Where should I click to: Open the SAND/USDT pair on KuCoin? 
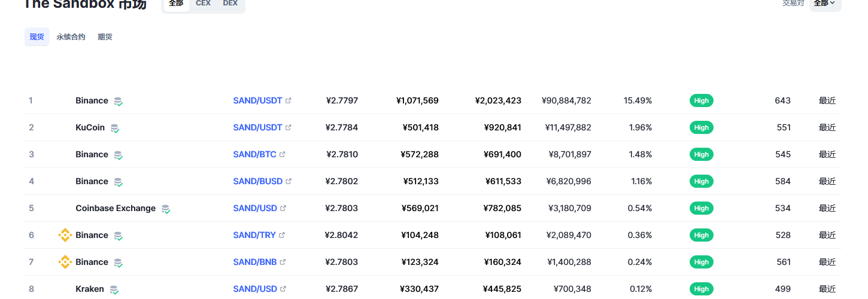click(257, 127)
